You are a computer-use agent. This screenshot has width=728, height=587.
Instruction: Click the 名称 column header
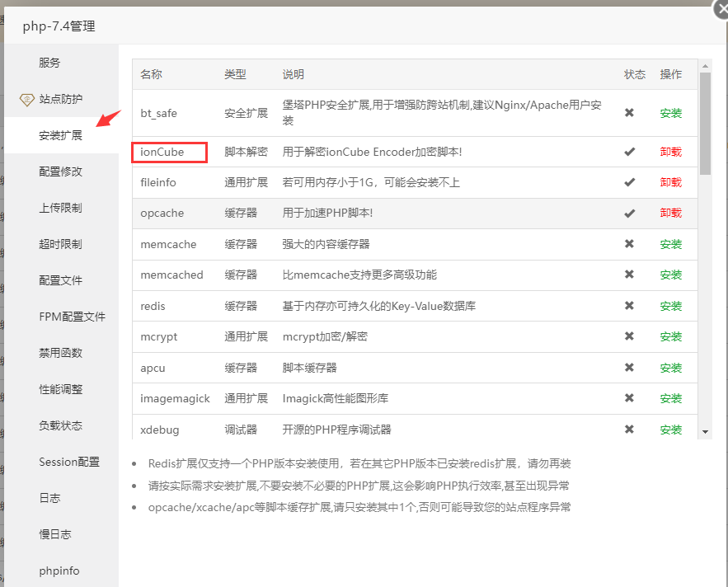click(152, 74)
